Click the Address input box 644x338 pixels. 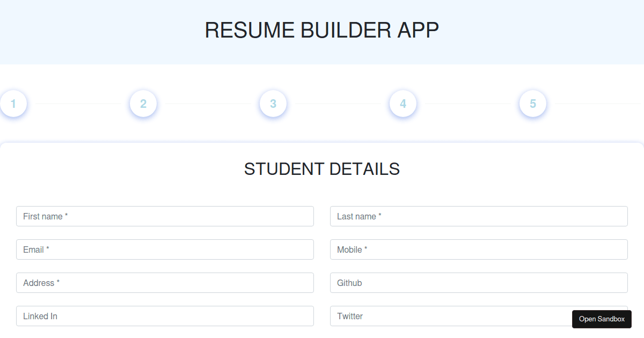point(165,283)
